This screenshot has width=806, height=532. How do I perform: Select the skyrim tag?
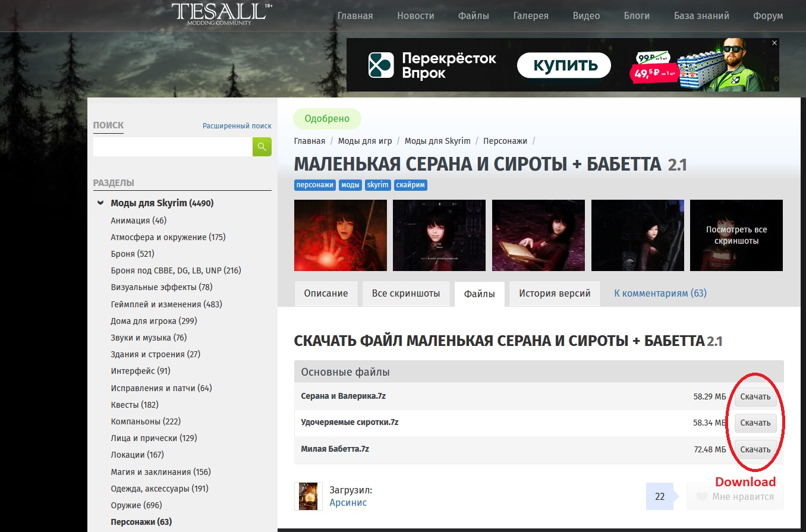pos(378,185)
